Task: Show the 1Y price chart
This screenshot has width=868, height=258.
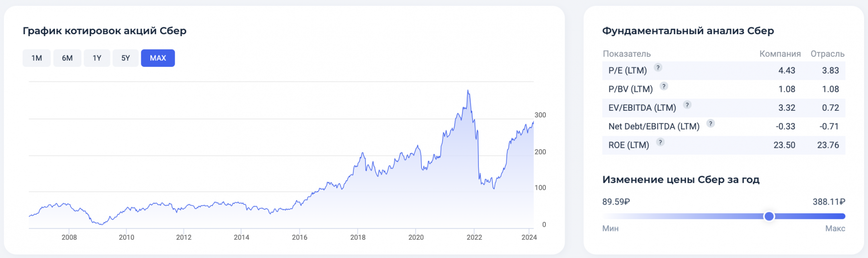Action: click(97, 58)
